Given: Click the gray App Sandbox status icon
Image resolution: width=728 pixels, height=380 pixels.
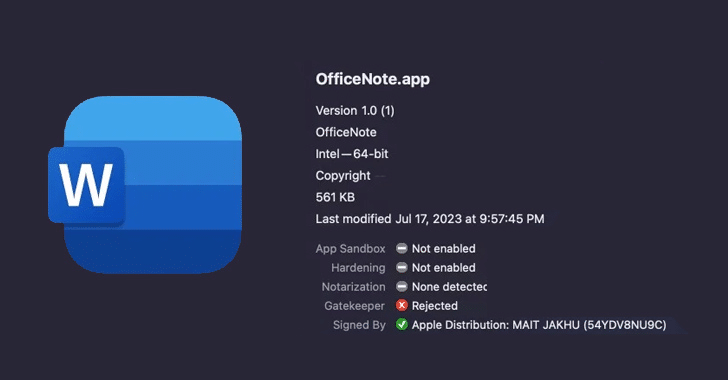Looking at the screenshot, I should pyautogui.click(x=402, y=249).
